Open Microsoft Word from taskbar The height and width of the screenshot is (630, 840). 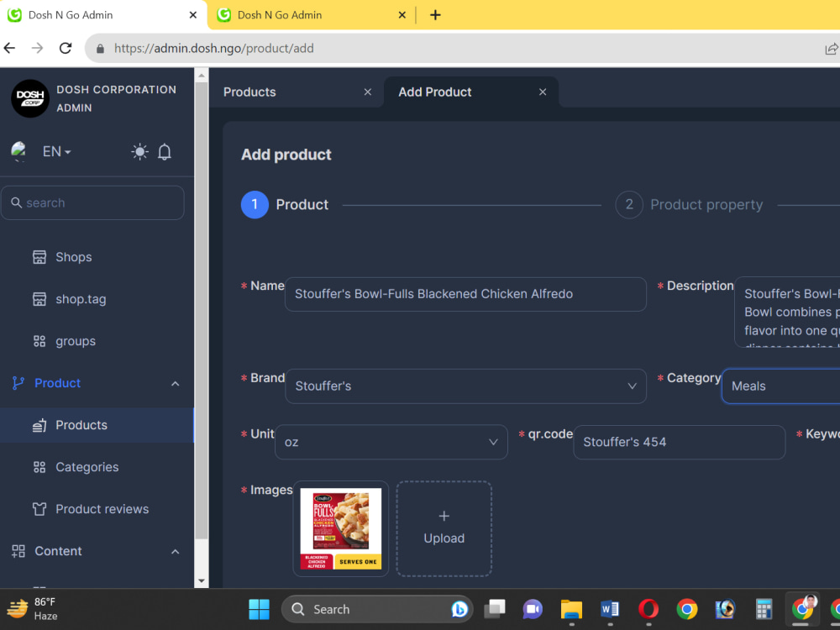click(610, 609)
